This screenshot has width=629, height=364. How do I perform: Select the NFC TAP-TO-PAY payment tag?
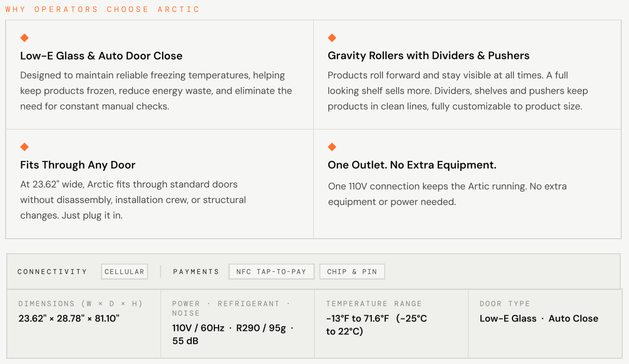pyautogui.click(x=271, y=272)
